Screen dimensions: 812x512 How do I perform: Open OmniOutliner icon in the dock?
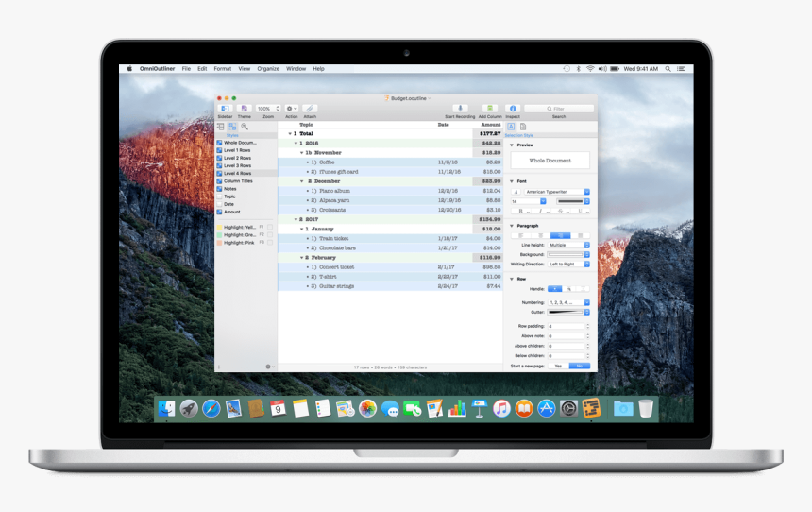(591, 408)
